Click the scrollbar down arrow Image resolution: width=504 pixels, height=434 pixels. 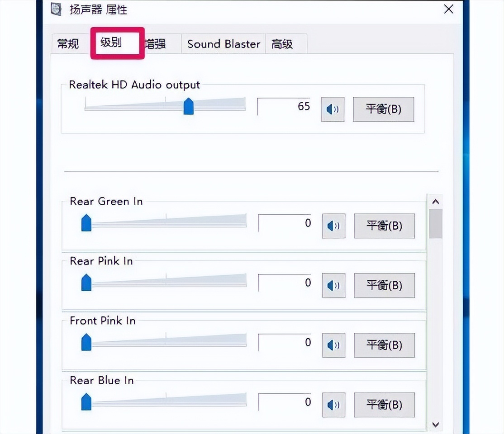(x=435, y=425)
